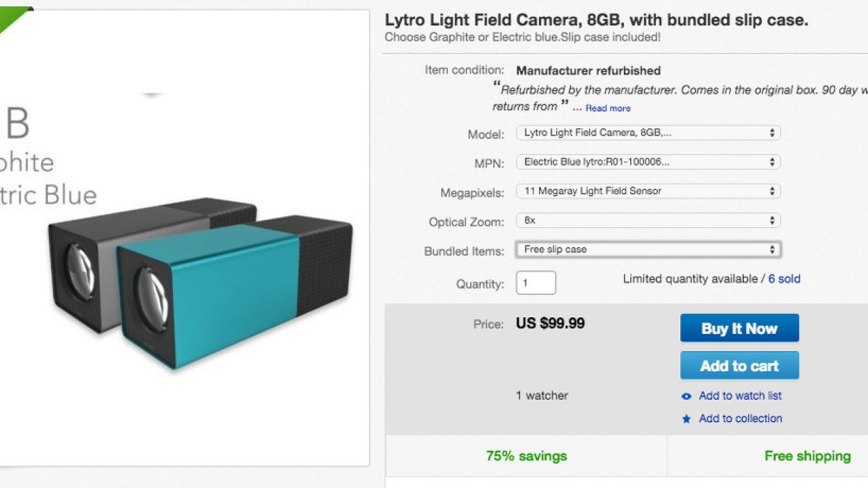This screenshot has height=488, width=868.
Task: Click the eye icon beside Add to watch list
Action: (686, 396)
